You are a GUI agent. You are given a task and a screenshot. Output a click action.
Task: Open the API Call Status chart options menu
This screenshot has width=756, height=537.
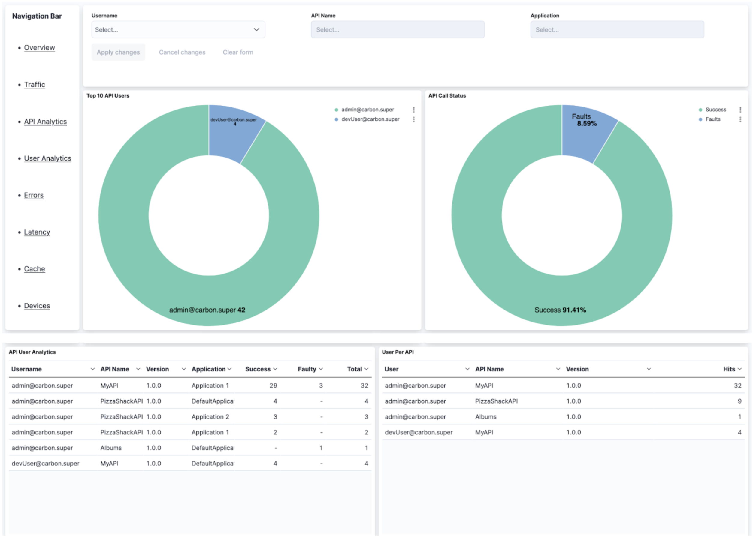pyautogui.click(x=741, y=110)
